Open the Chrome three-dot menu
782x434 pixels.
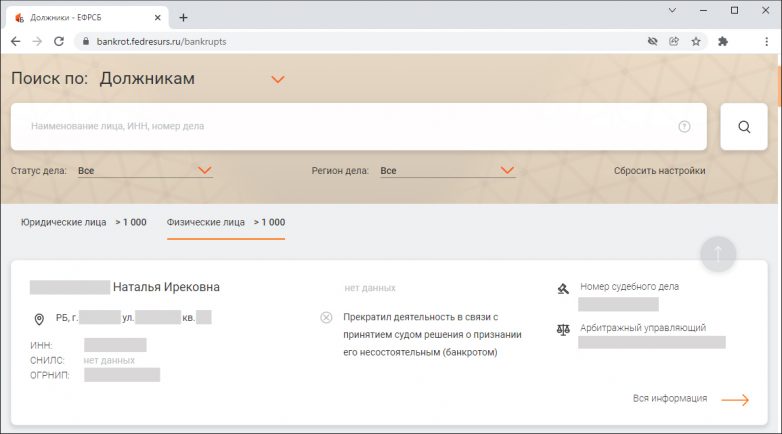[765, 41]
